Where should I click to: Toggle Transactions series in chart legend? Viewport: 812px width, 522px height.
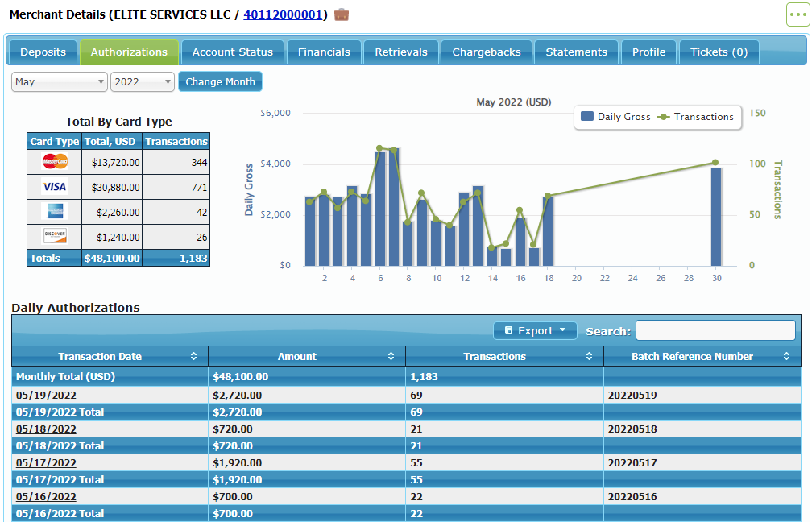click(x=697, y=117)
